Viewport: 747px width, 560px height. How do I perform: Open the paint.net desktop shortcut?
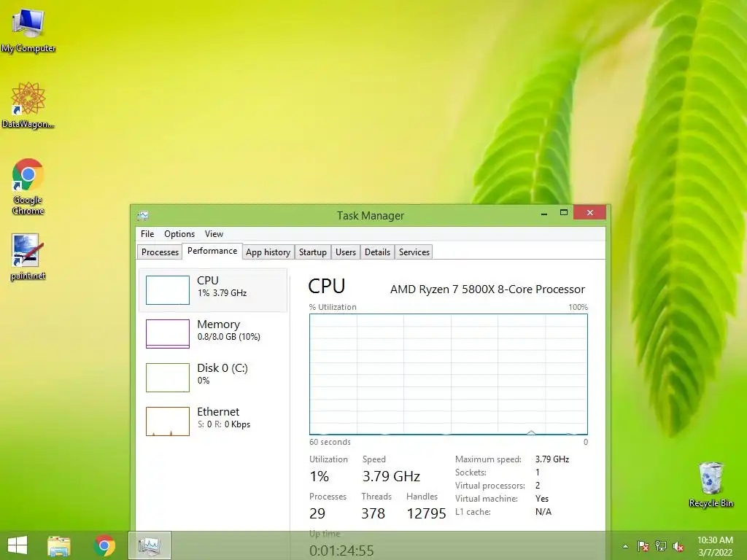click(x=28, y=257)
